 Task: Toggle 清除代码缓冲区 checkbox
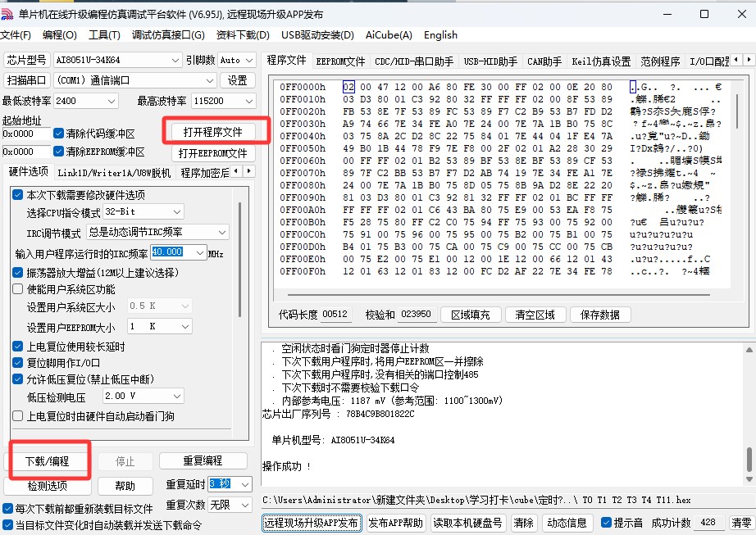coord(59,134)
